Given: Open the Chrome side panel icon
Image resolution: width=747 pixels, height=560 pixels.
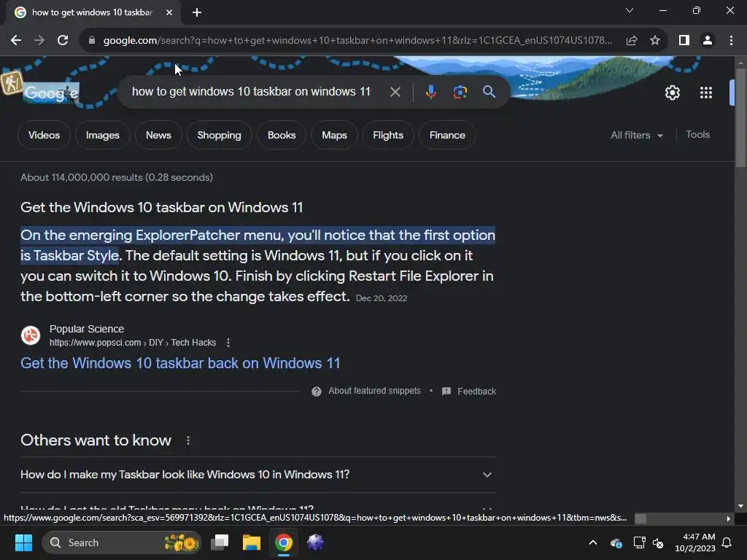Looking at the screenshot, I should 684,41.
